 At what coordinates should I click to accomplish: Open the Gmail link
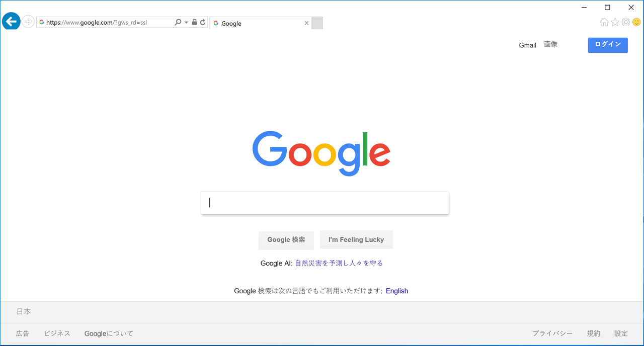pyautogui.click(x=527, y=45)
